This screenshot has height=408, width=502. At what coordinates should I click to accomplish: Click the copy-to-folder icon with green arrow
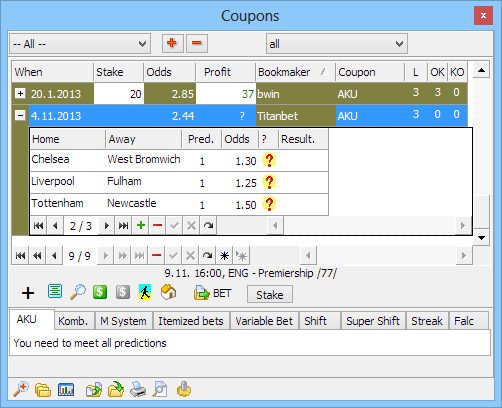point(94,389)
